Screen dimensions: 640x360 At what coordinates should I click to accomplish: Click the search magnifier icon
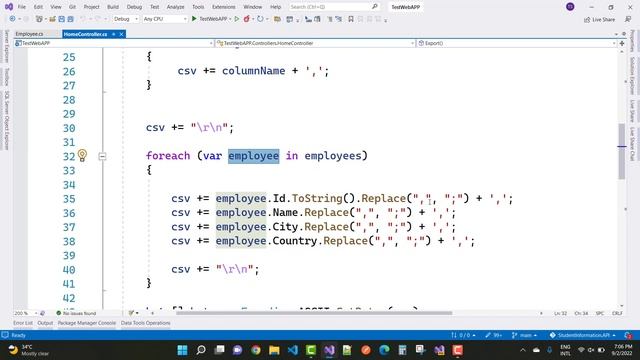point(375,7)
